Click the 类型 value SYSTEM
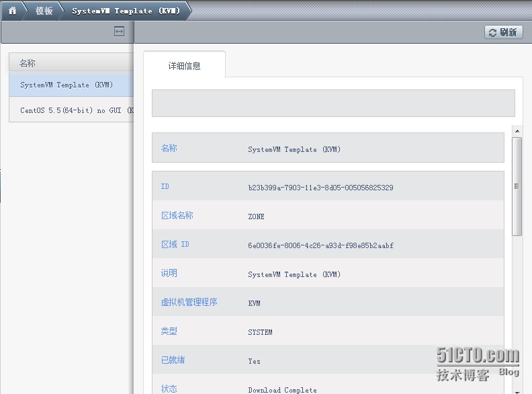 (x=260, y=332)
